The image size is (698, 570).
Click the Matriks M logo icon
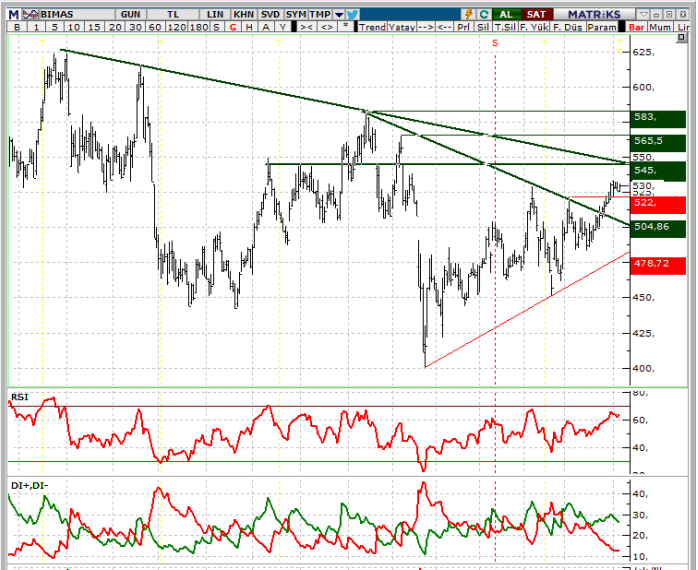(x=15, y=15)
